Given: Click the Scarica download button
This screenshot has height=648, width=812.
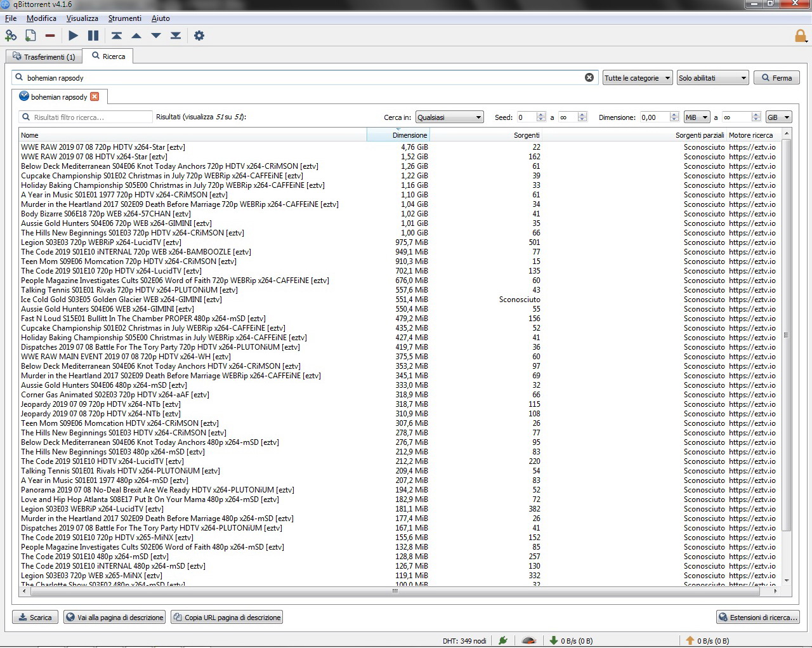Looking at the screenshot, I should coord(36,617).
